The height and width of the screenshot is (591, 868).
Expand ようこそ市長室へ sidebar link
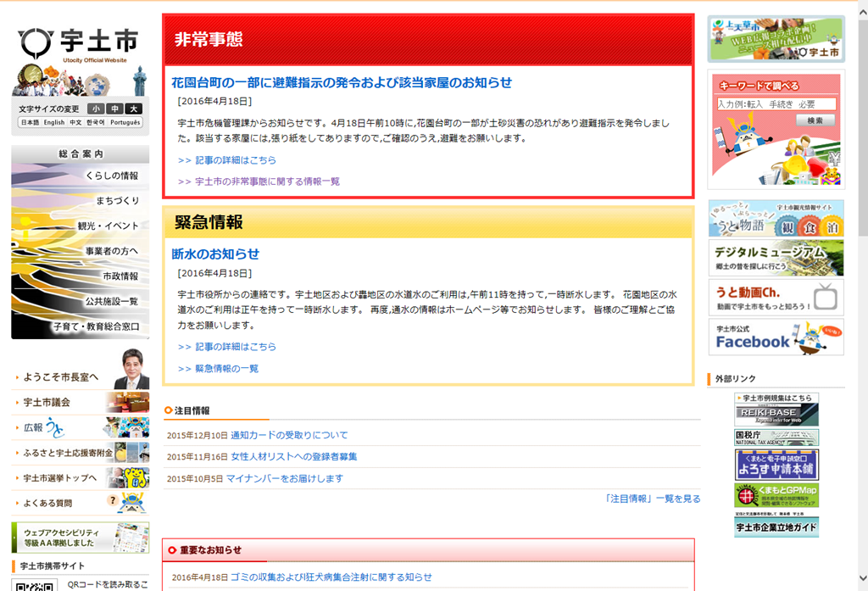click(61, 377)
